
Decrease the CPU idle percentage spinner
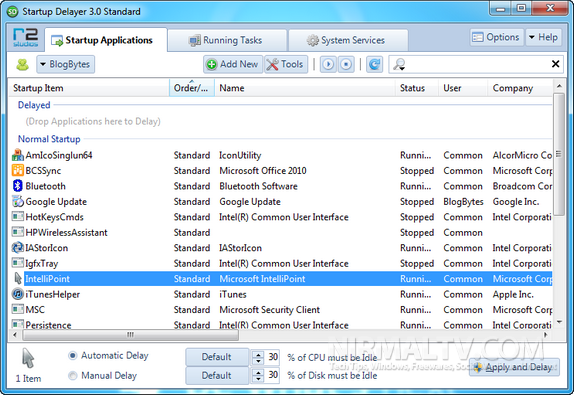click(x=258, y=361)
